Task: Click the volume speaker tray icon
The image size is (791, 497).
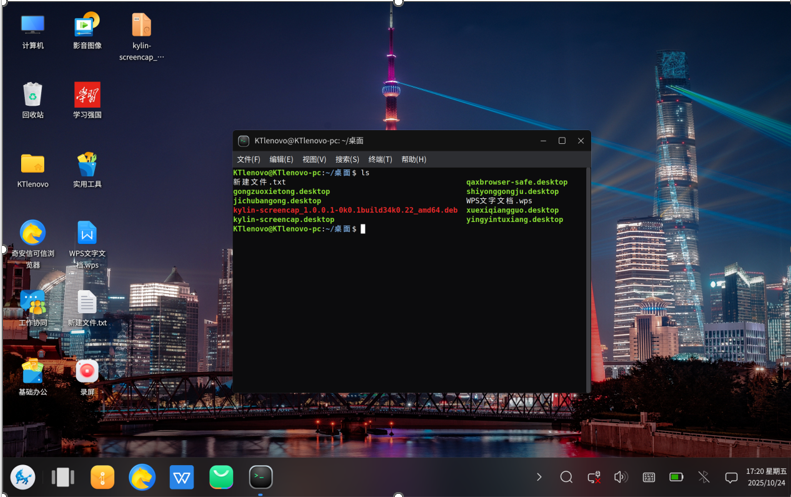Action: pyautogui.click(x=620, y=478)
